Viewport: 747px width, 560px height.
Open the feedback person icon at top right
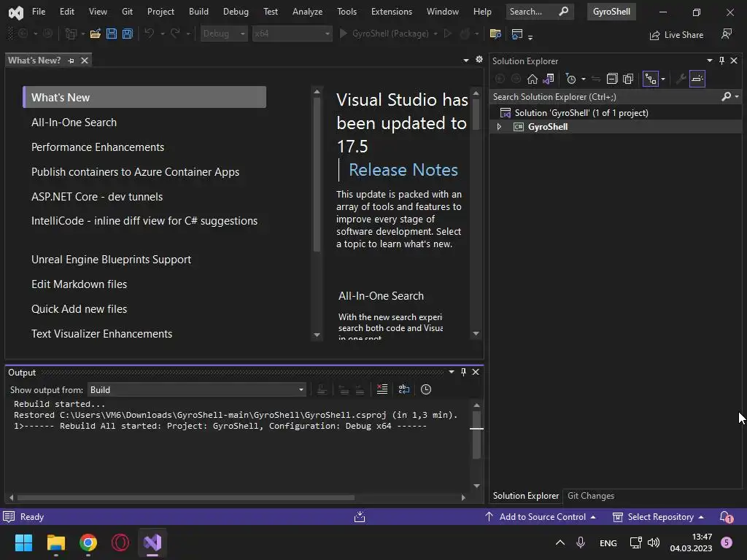pos(727,34)
